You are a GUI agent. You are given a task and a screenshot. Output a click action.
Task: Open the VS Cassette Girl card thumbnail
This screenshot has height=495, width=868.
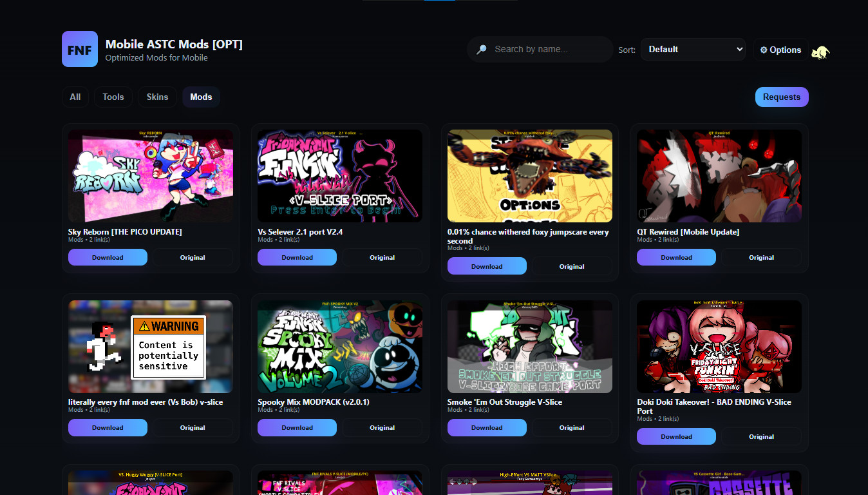pos(719,483)
